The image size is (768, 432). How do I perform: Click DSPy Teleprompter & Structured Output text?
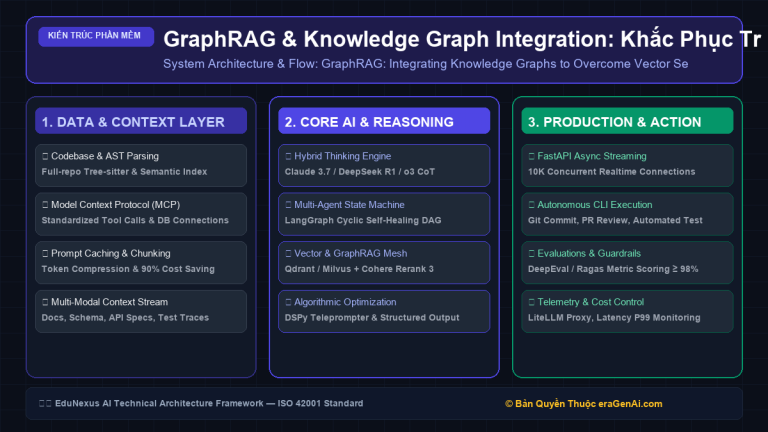coord(372,317)
